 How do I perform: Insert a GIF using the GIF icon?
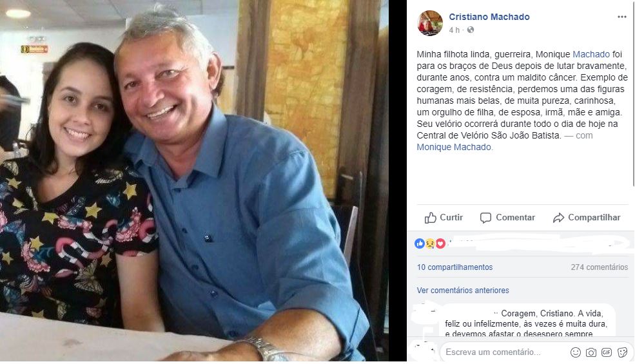[x=606, y=352]
